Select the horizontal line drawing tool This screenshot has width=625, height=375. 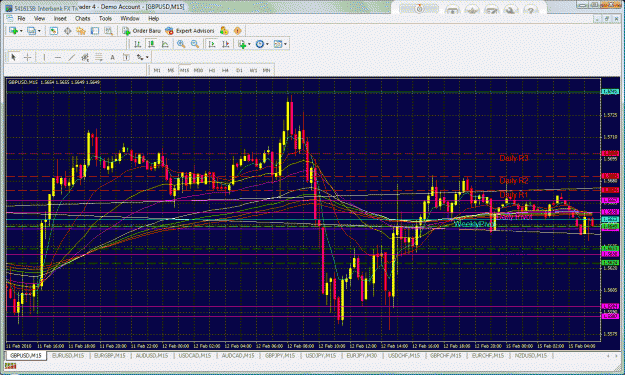tap(58, 57)
